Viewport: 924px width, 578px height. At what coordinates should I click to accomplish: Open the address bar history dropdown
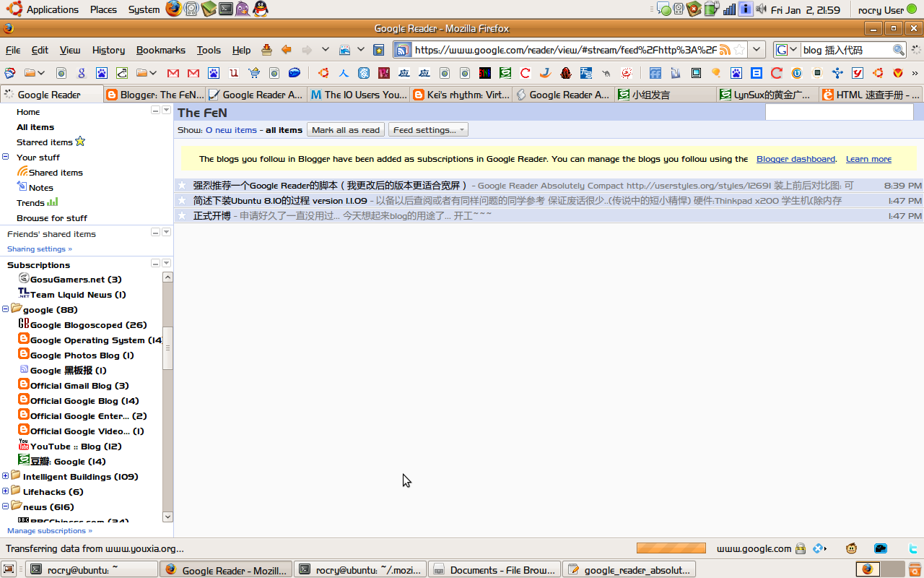(756, 50)
